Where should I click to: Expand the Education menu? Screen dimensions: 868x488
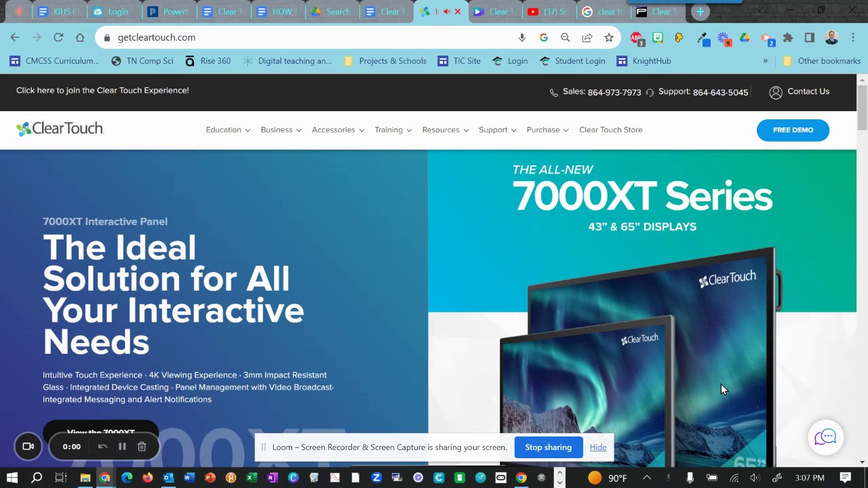pyautogui.click(x=228, y=130)
